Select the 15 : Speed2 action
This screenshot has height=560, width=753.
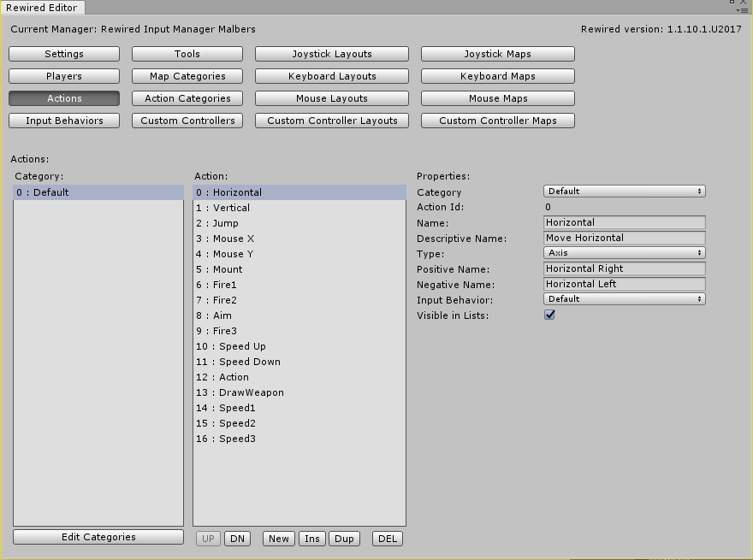[299, 423]
